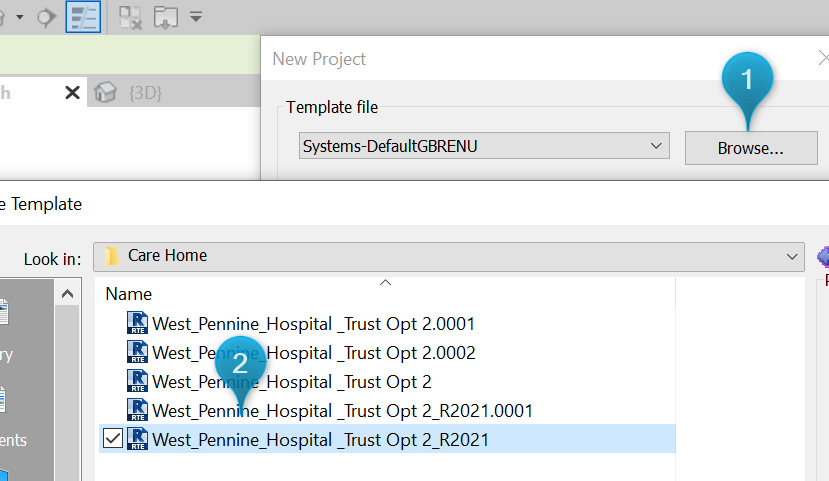Switch to the {3D} view tab label
Viewport: 829px width, 481px height.
[145, 93]
